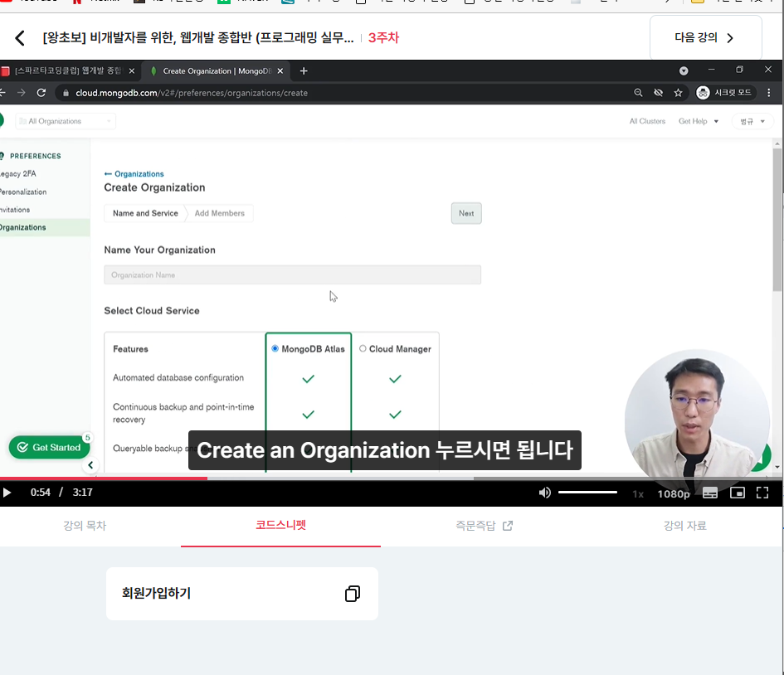Click the 회원가입하기 snippet card text
This screenshot has width=784, height=675.
click(156, 593)
